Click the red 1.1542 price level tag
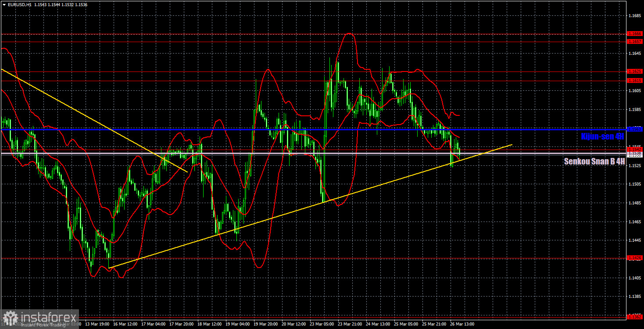 [635, 150]
